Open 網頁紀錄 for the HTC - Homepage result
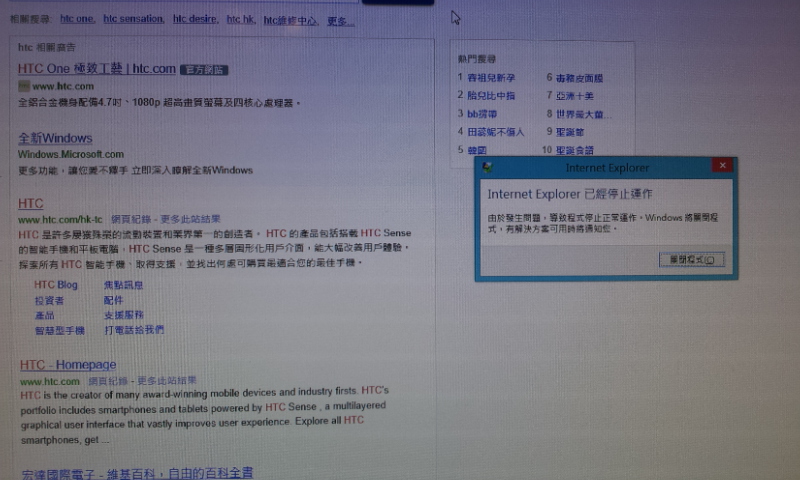The image size is (800, 480). [x=108, y=381]
